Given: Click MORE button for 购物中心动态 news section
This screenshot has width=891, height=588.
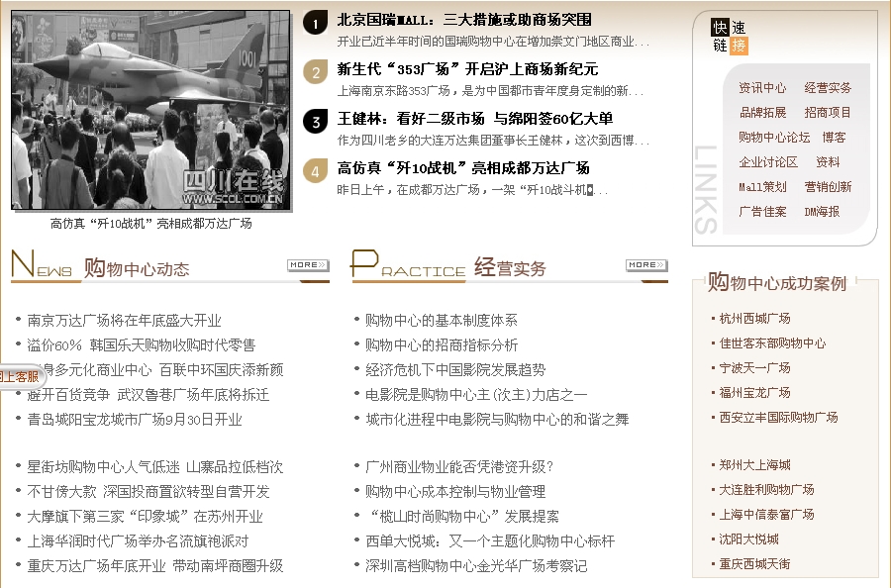Looking at the screenshot, I should [x=308, y=265].
